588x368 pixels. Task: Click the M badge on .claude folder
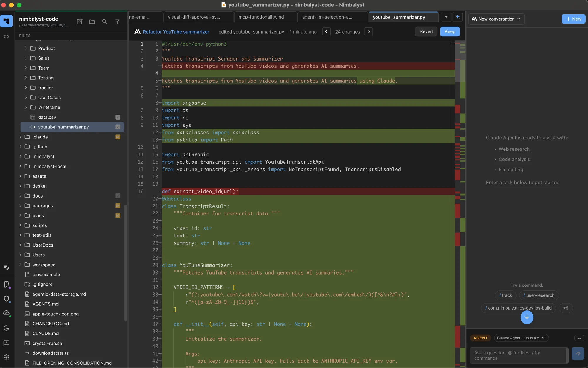118,137
